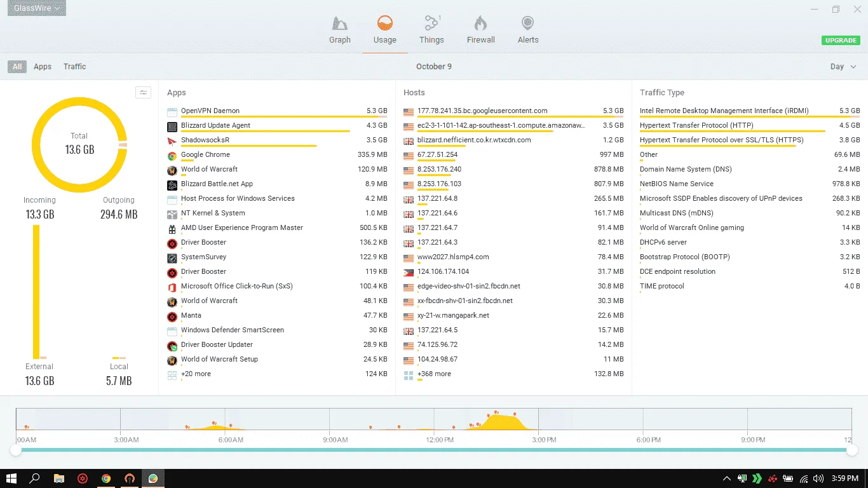Open the filter settings icon above Apps
The height and width of the screenshot is (488, 868).
point(143,93)
